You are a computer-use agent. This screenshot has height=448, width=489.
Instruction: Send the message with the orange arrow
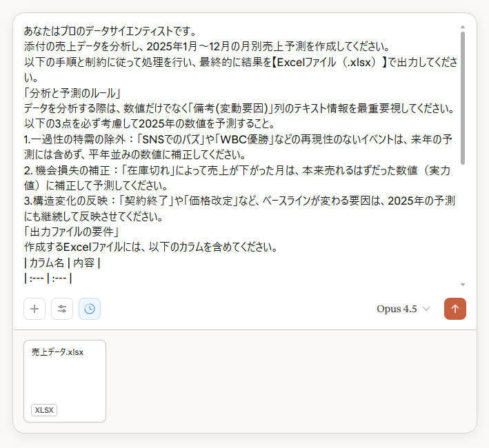coord(455,309)
